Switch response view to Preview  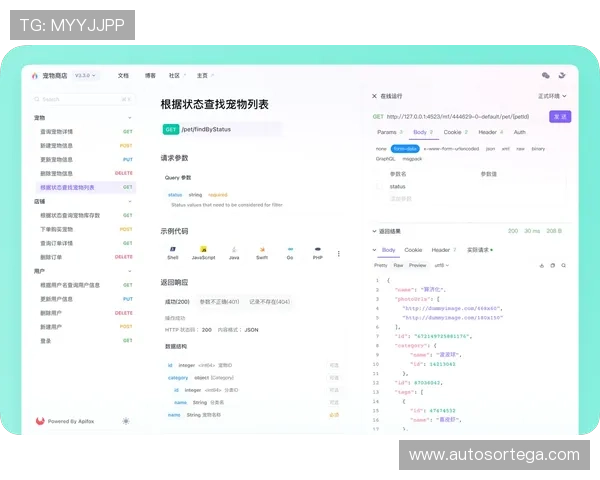point(417,265)
